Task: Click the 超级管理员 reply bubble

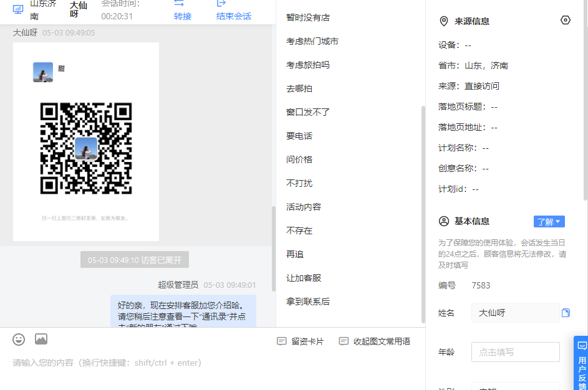Action: [x=183, y=311]
